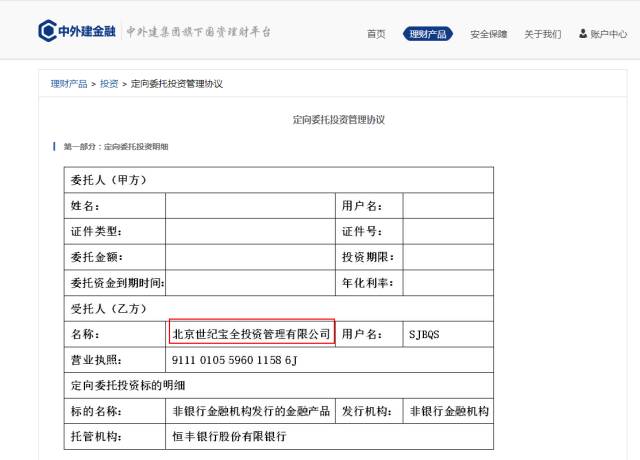
Task: Click the 投资期限 label cell
Action: 369,257
